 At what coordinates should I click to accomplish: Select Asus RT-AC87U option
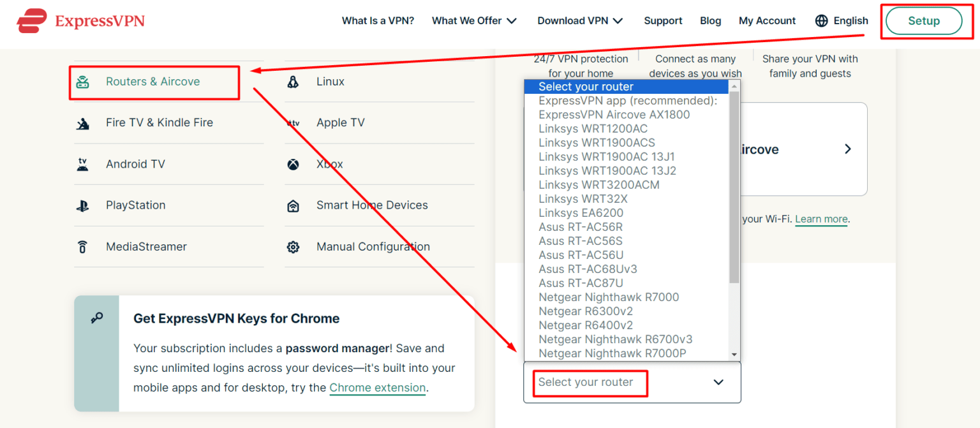[627, 283]
